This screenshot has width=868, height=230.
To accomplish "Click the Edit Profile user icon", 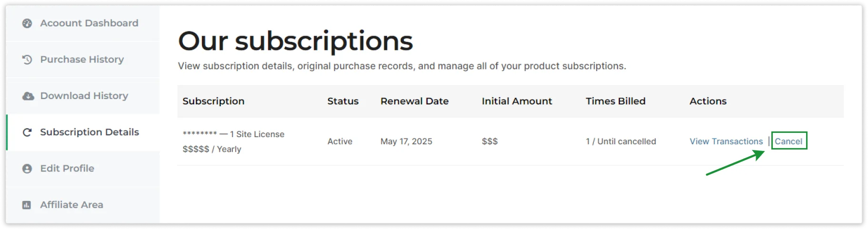I will (x=27, y=169).
